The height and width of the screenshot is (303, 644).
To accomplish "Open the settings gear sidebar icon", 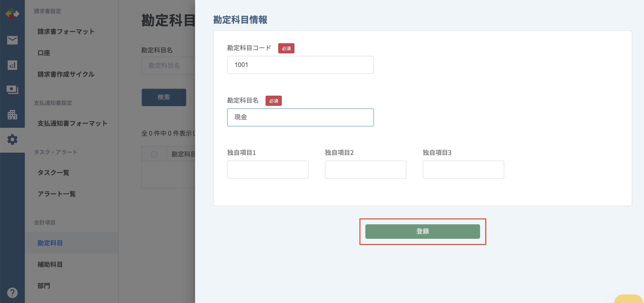I will tap(12, 140).
